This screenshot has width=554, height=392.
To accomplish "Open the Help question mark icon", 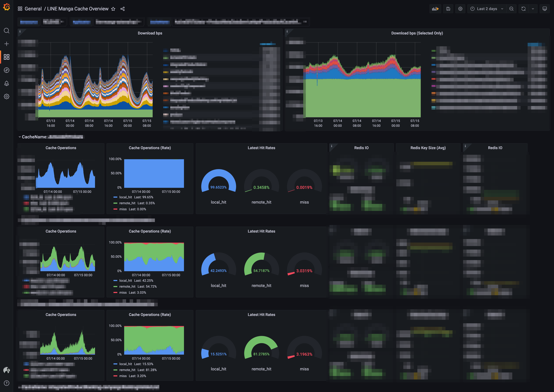I will [x=6, y=383].
